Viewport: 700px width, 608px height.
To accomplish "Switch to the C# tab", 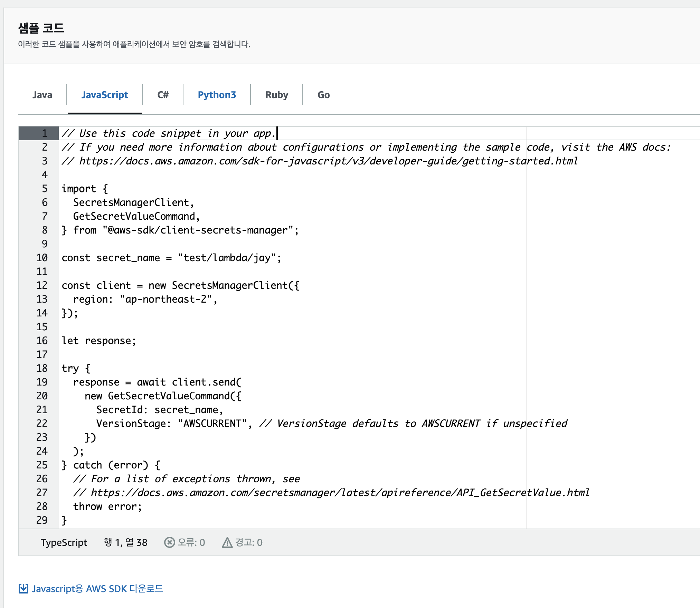I will (163, 95).
